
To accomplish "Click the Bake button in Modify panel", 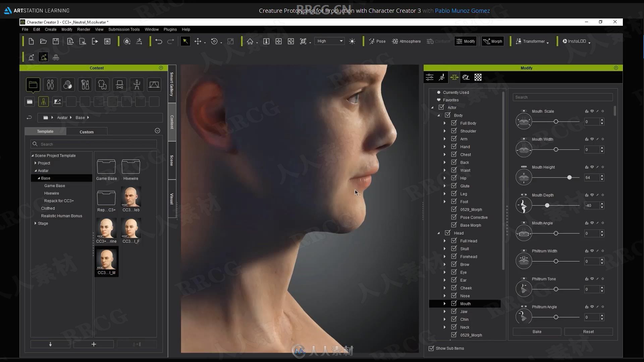I will pos(537,331).
